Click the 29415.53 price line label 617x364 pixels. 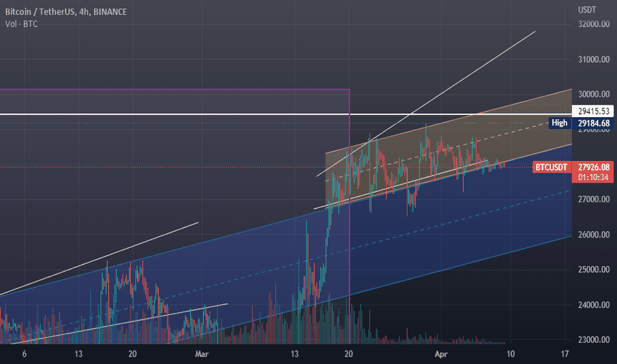[593, 111]
